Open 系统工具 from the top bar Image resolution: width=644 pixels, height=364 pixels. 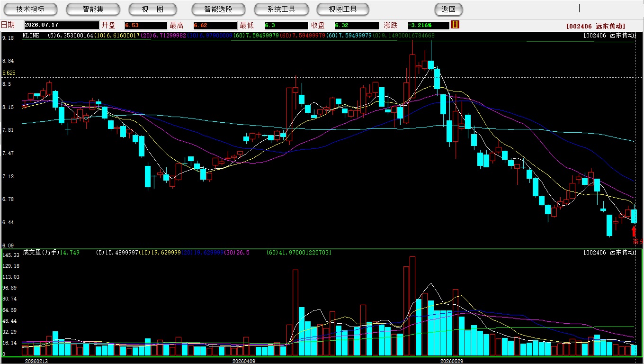281,9
